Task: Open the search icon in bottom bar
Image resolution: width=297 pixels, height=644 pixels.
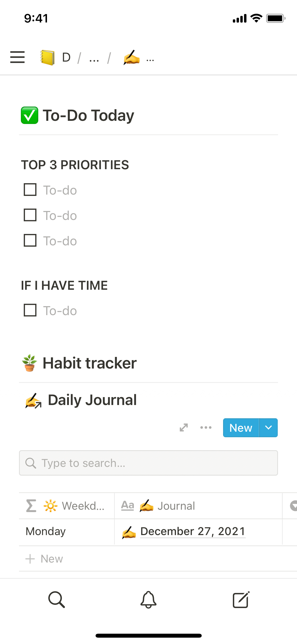Action: pyautogui.click(x=56, y=600)
